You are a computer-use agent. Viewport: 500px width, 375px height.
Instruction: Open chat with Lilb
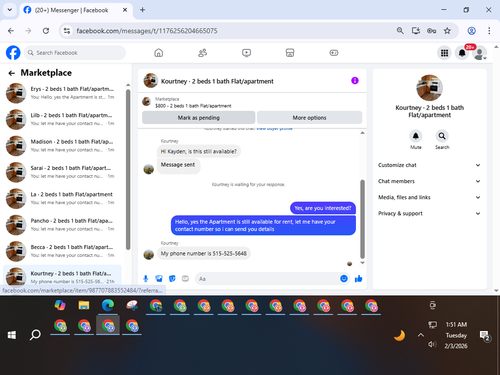(62, 119)
